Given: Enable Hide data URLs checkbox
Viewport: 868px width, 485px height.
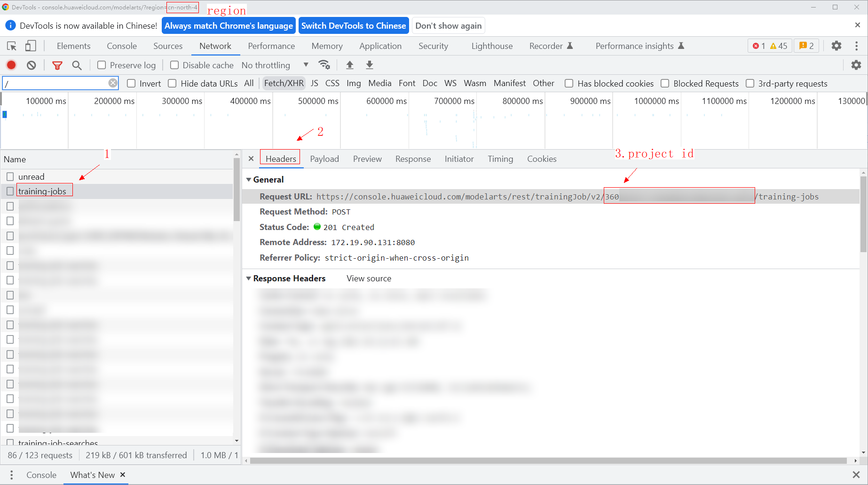Looking at the screenshot, I should 172,83.
